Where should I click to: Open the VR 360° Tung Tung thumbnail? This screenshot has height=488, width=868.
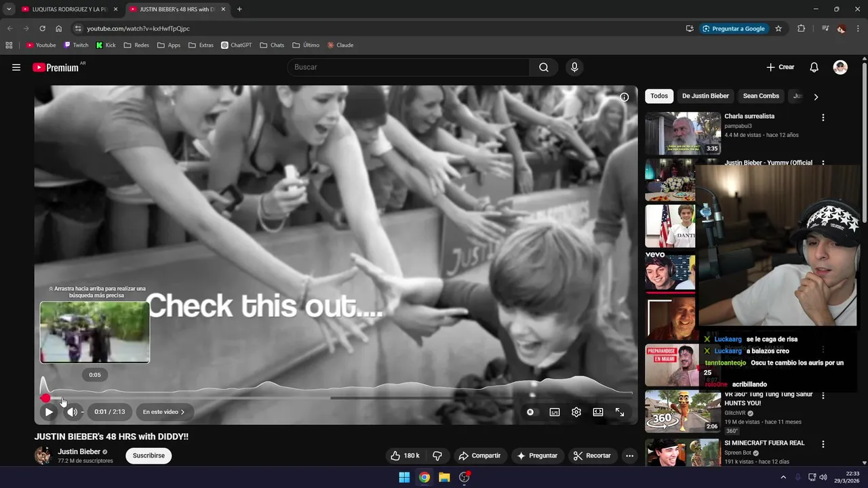pyautogui.click(x=683, y=411)
